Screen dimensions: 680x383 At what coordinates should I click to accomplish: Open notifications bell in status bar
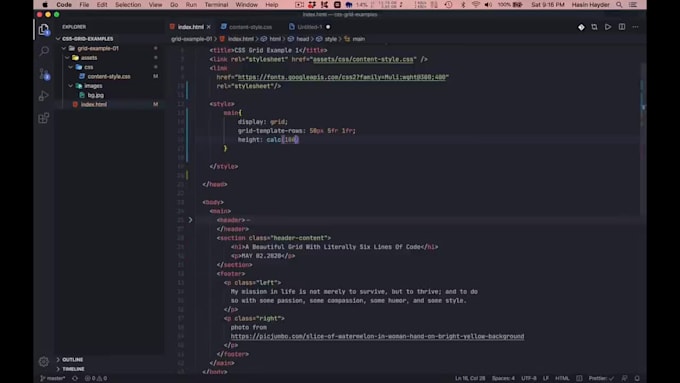[x=637, y=378]
